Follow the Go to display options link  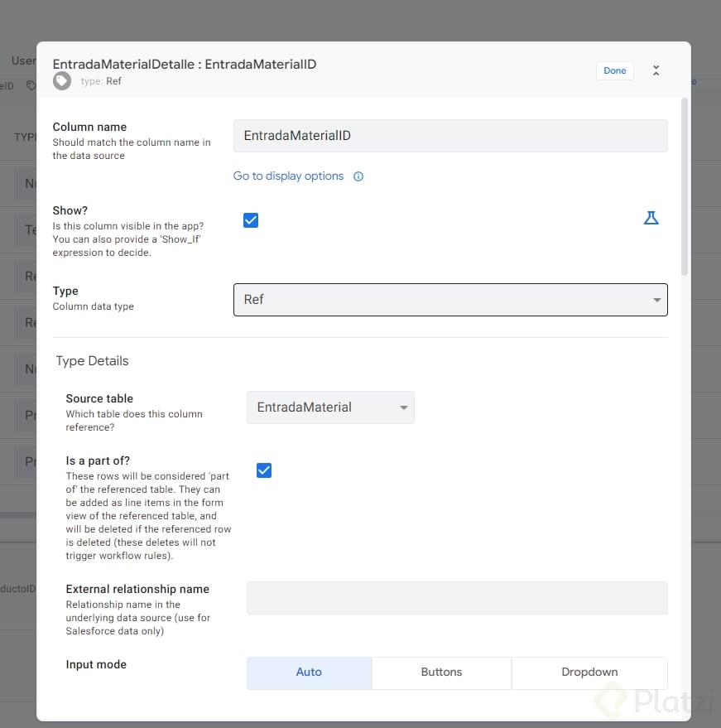tap(288, 176)
